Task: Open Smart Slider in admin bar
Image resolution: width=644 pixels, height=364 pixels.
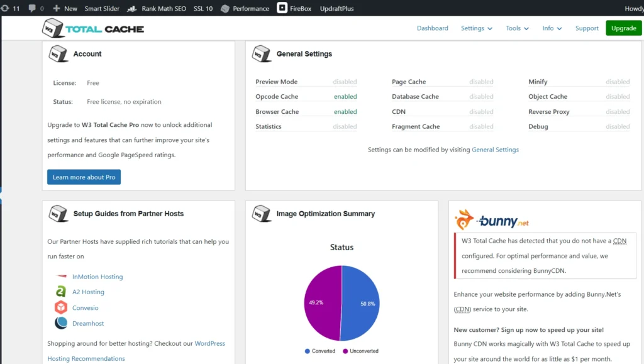Action: pyautogui.click(x=102, y=9)
